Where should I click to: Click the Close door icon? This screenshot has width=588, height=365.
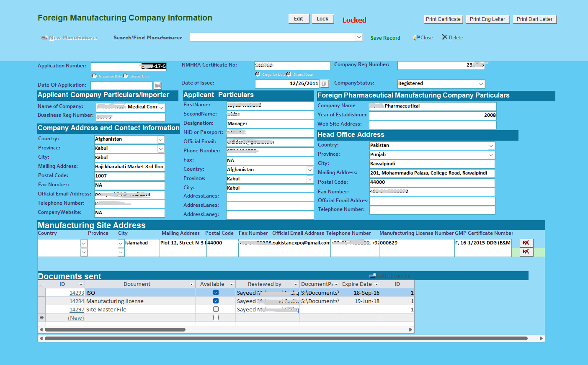tap(416, 38)
